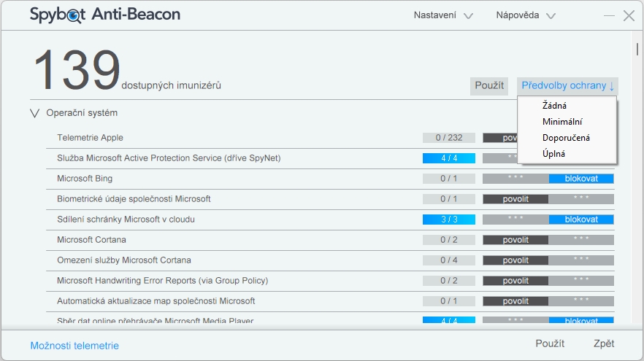Click the Zpět button
The height and width of the screenshot is (361, 644).
pos(604,343)
